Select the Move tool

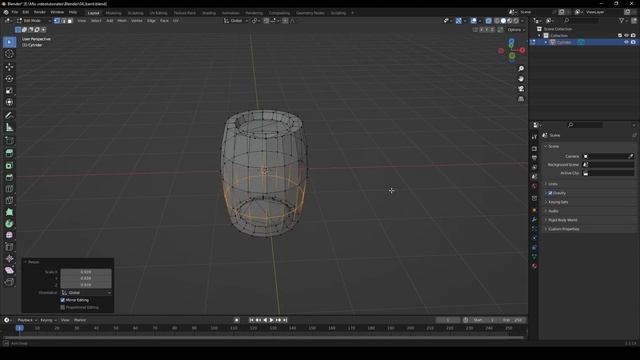9,67
